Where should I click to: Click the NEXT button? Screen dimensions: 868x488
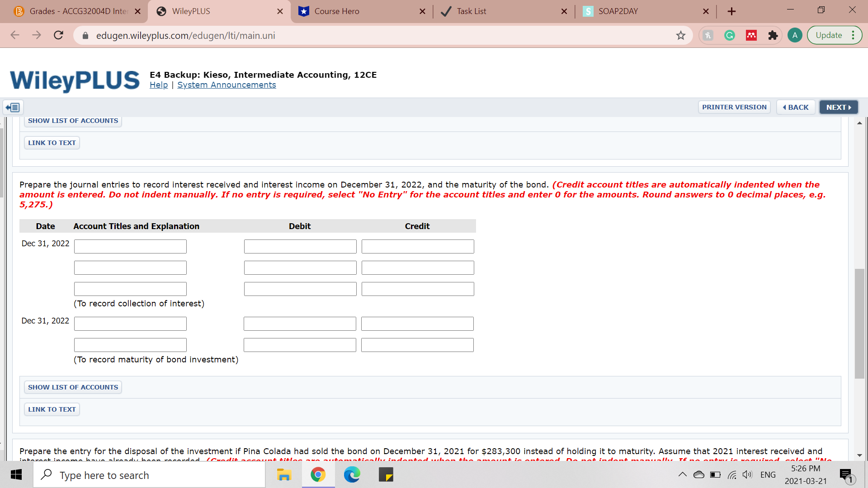(838, 107)
